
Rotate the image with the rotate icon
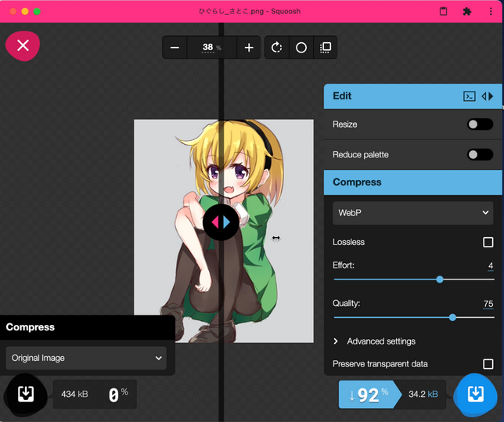tap(277, 48)
